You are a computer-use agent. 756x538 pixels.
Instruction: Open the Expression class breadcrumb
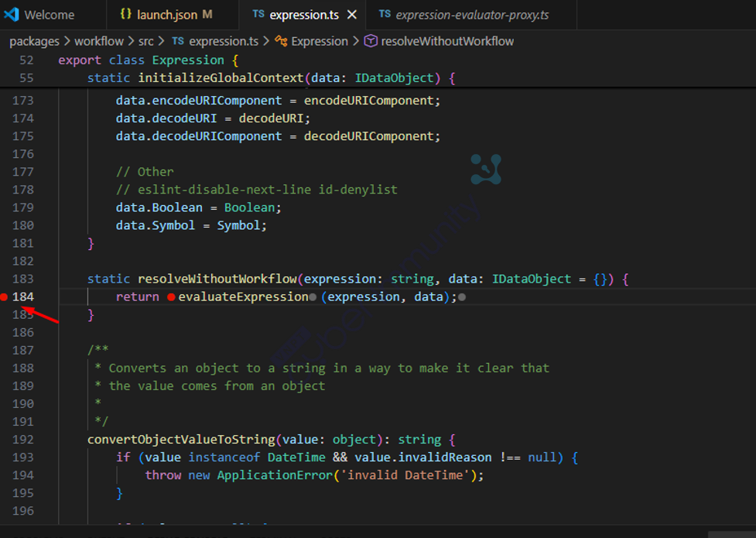319,42
